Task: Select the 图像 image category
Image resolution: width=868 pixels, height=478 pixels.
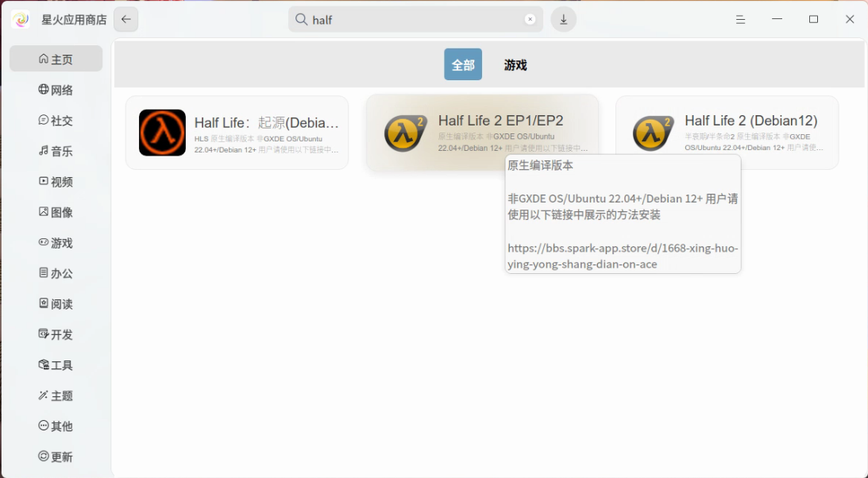Action: pos(56,212)
